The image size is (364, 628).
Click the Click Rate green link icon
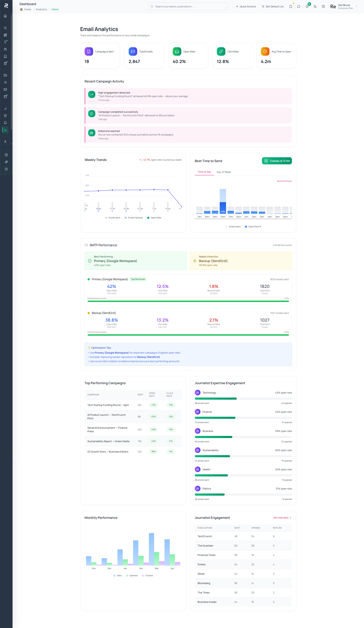pyautogui.click(x=221, y=51)
